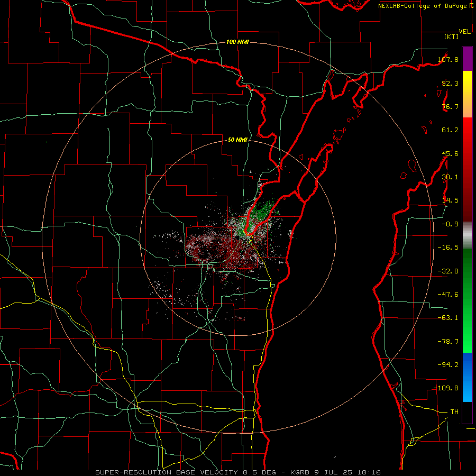Click the "NEXLAB-College of DuPage" watermark text
Image resolution: width=476 pixels, height=476 pixels.
(423, 6)
